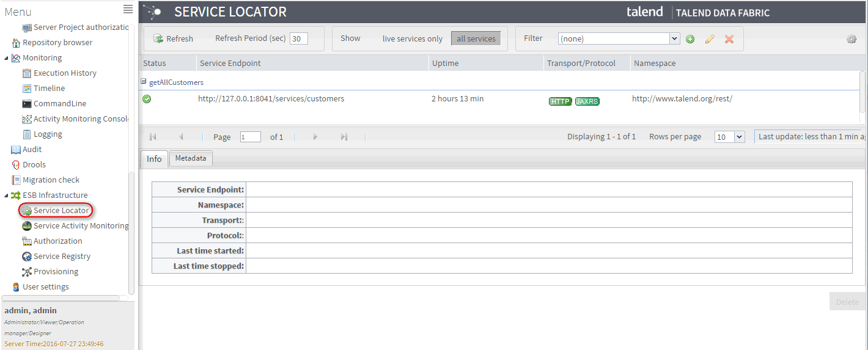Click the Page number field
Image resolution: width=868 pixels, height=350 pixels.
[250, 137]
